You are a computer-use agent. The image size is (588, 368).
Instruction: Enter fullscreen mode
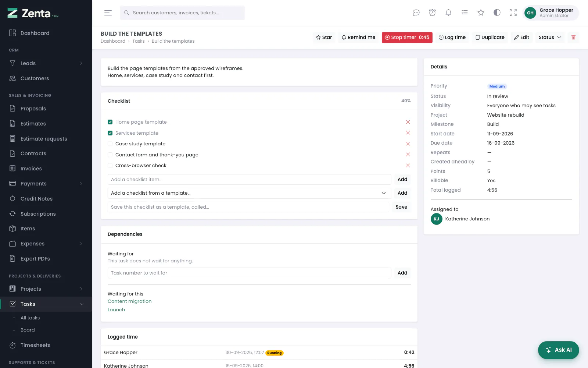point(513,13)
